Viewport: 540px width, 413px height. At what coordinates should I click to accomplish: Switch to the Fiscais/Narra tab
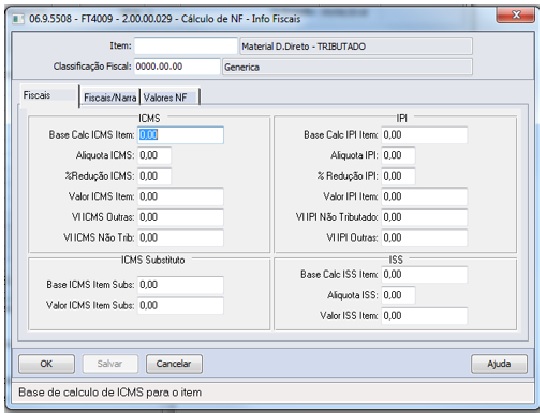(110, 97)
